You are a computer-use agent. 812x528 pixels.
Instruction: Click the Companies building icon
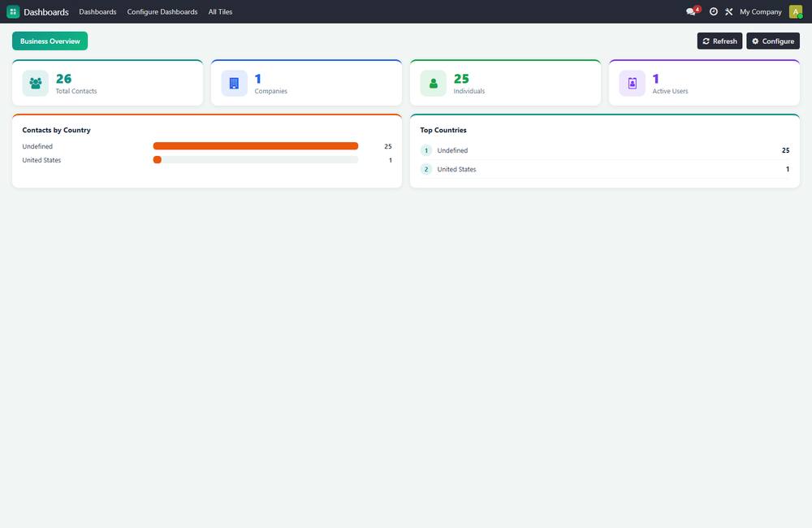click(234, 83)
